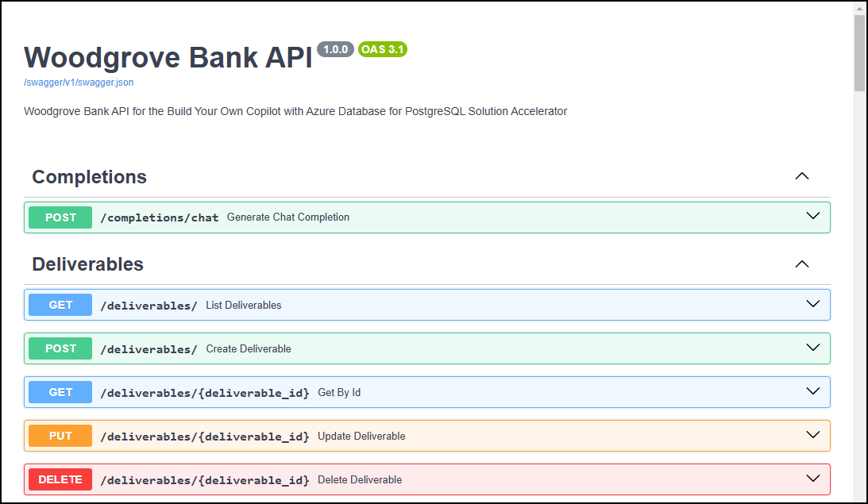
Task: Click the {deliverable_id} path in PUT row
Action: coord(205,437)
